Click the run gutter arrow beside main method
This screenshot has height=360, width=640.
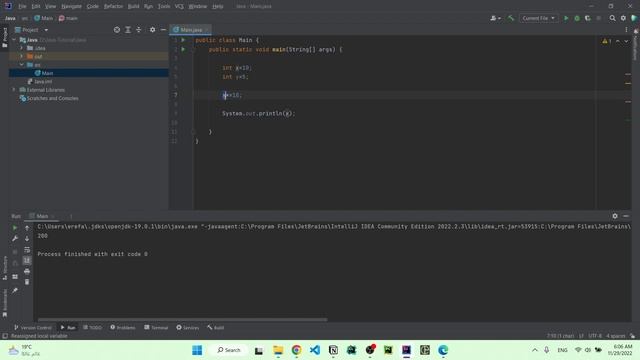183,49
